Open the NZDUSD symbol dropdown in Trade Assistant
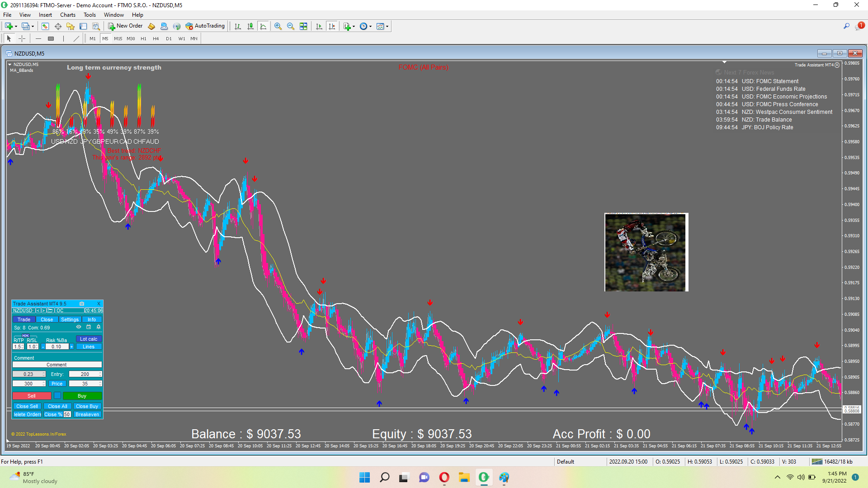Image resolution: width=868 pixels, height=488 pixels. tap(23, 310)
